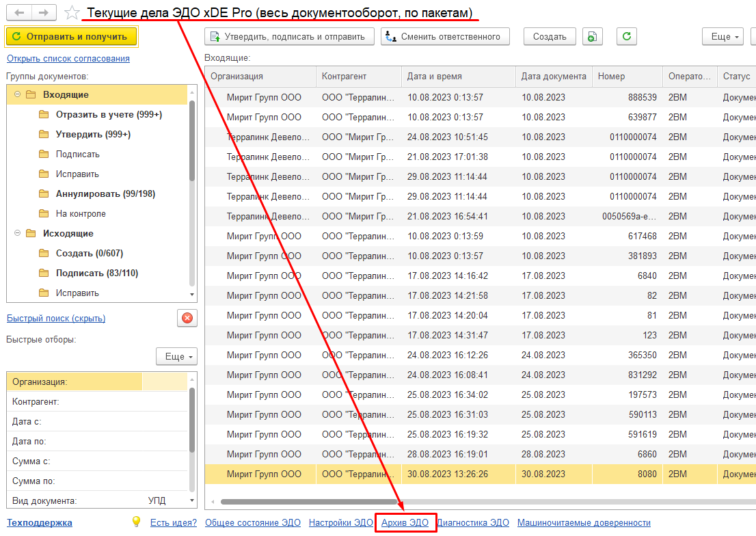Click the Сумма по filter field
This screenshot has height=536, width=756.
pos(97,481)
